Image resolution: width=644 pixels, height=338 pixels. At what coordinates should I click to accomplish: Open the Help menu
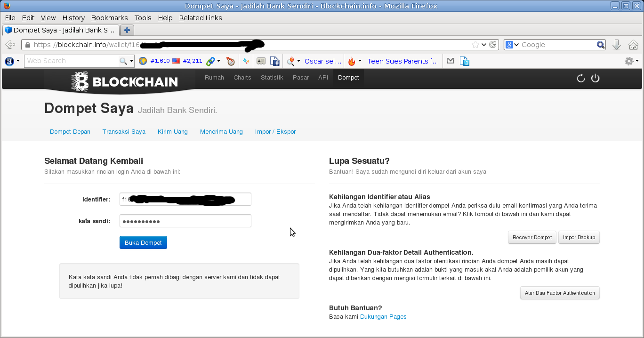(165, 18)
